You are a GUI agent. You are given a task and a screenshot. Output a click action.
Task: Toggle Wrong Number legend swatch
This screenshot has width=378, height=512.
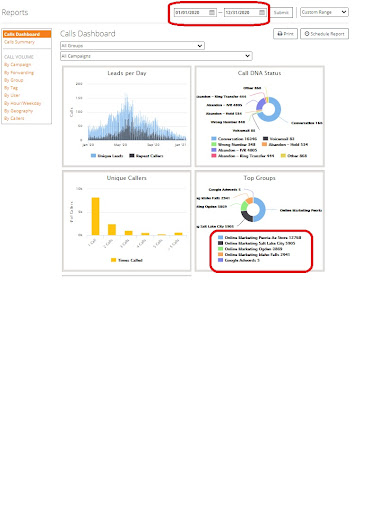(x=214, y=144)
